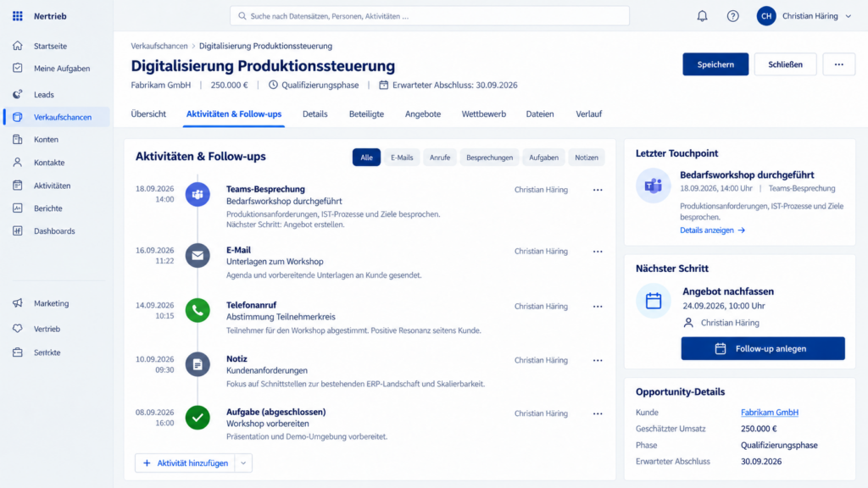Click the Qualifizierungsphase label in header
The height and width of the screenshot is (488, 868).
coord(320,86)
